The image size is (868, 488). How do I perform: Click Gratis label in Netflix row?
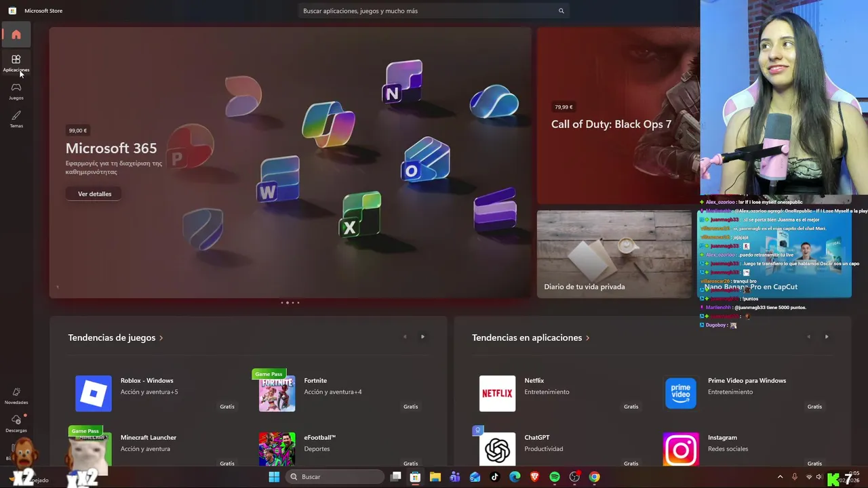(x=631, y=407)
